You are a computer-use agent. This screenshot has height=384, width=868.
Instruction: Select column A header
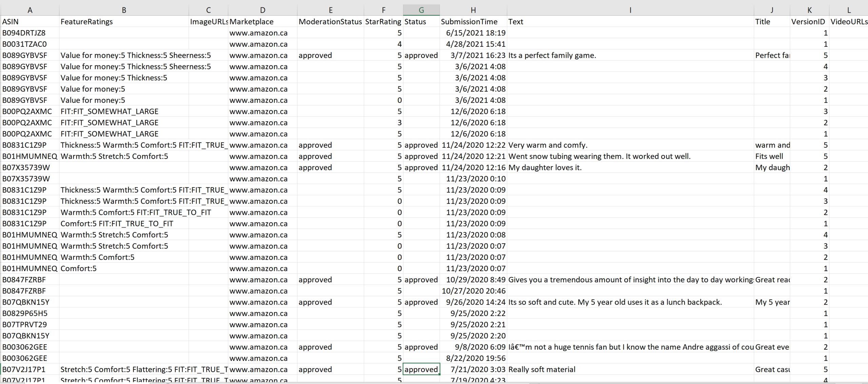point(30,10)
